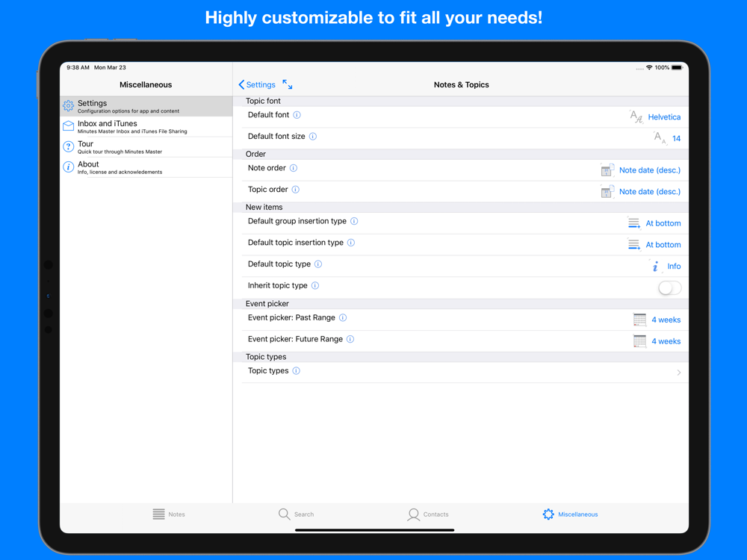Click the About info icon

pos(69,167)
